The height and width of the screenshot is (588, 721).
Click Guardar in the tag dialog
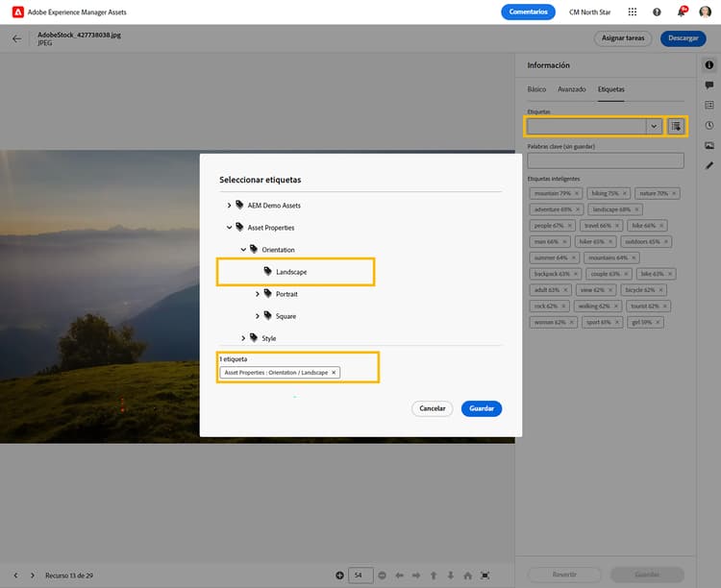pos(482,408)
